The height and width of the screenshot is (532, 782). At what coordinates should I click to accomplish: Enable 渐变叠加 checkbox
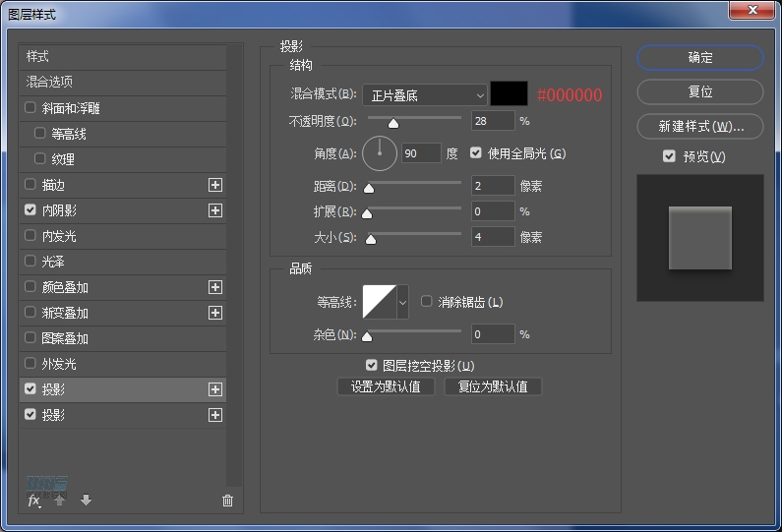point(30,312)
